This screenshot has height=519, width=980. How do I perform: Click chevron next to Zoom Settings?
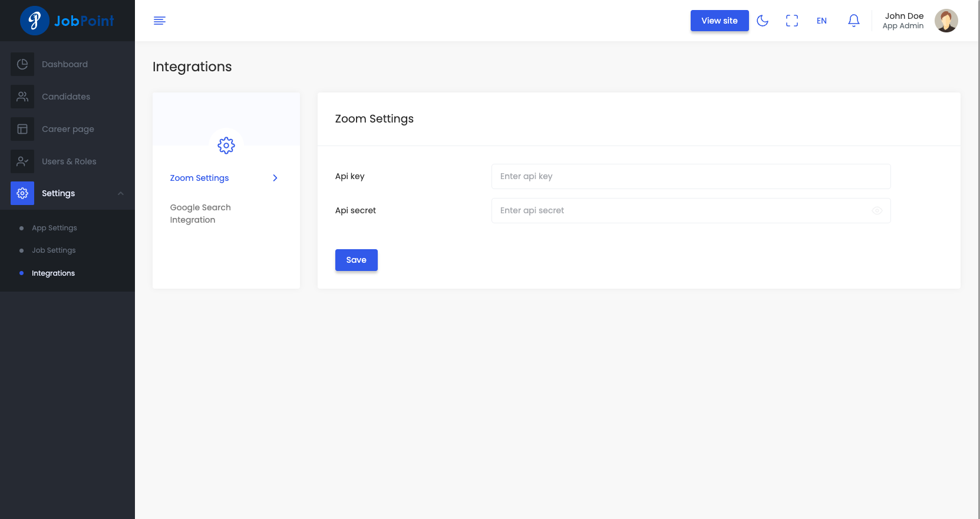click(275, 178)
